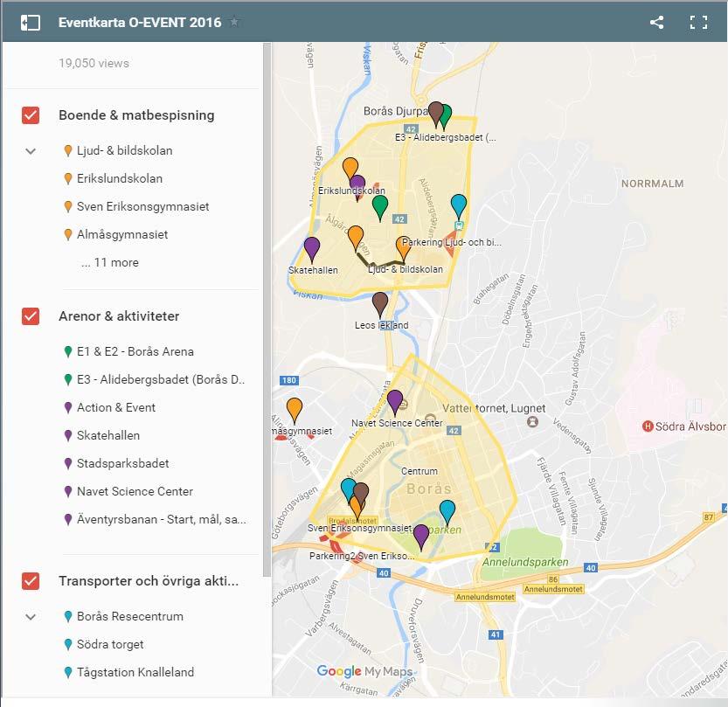Viewport: 728px width, 707px height.
Task: Uncheck the Boende & matbespisning layer
Action: 31,115
